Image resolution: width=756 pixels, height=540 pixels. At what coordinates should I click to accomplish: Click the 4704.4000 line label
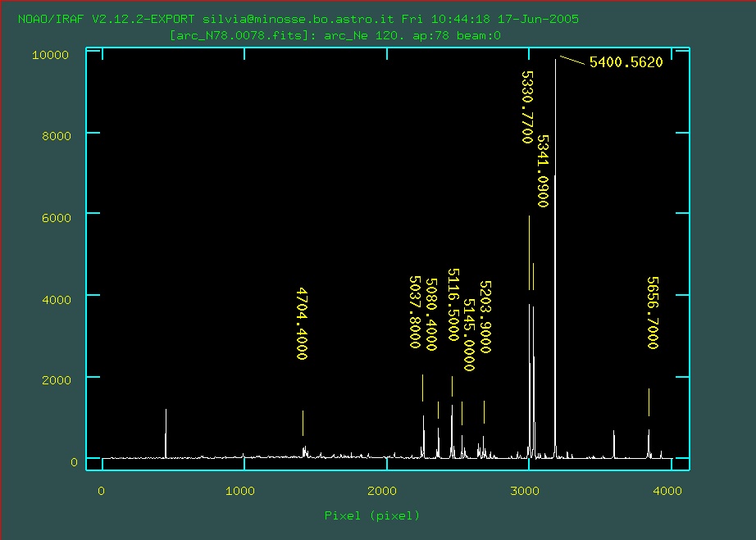(302, 324)
